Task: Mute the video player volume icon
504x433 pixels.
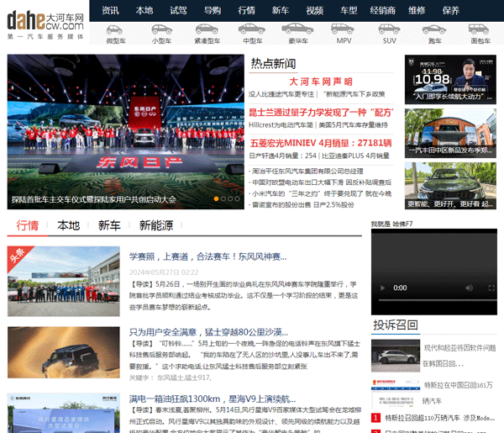Action: point(469,288)
